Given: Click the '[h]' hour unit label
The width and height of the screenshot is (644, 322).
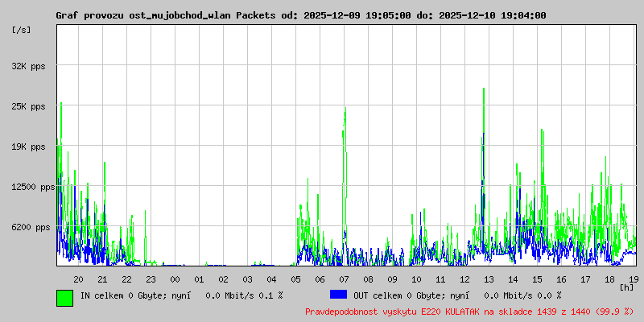Looking at the screenshot, I should point(626,287).
